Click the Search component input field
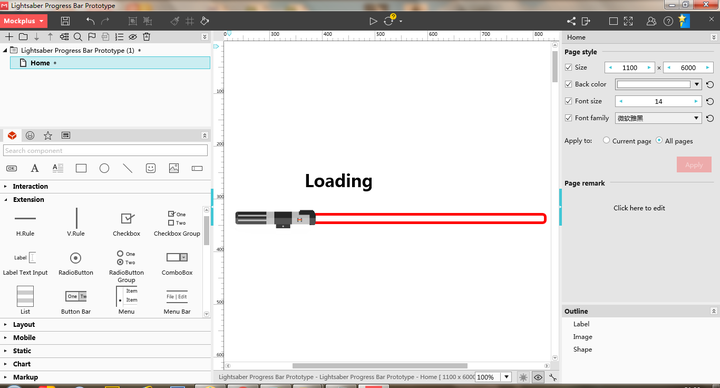 coord(105,151)
